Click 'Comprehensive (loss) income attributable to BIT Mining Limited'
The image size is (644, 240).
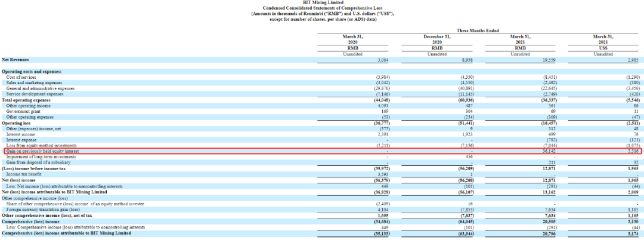[x=66, y=233]
